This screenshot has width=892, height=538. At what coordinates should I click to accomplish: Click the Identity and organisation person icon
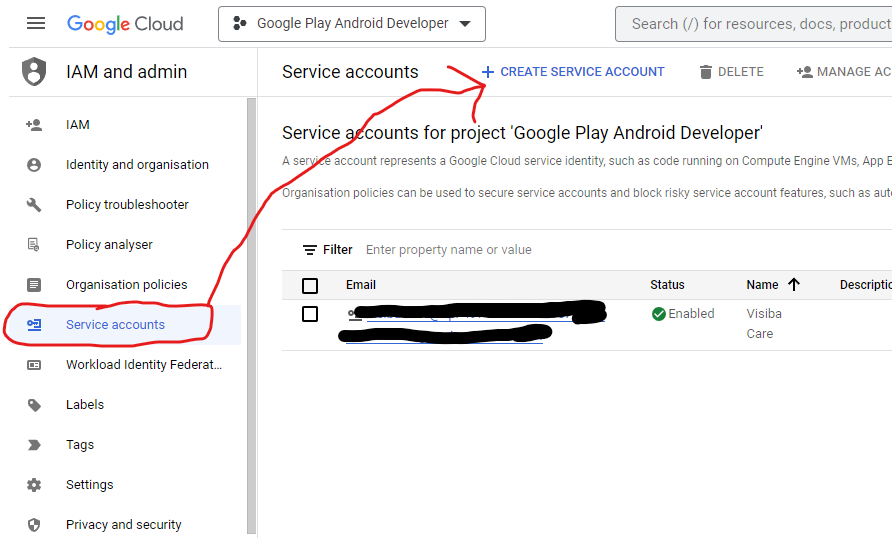[x=34, y=165]
